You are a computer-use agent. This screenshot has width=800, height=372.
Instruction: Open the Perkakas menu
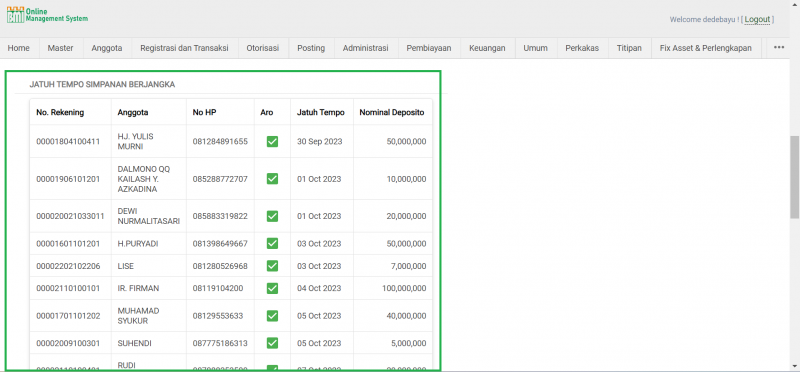pyautogui.click(x=582, y=48)
